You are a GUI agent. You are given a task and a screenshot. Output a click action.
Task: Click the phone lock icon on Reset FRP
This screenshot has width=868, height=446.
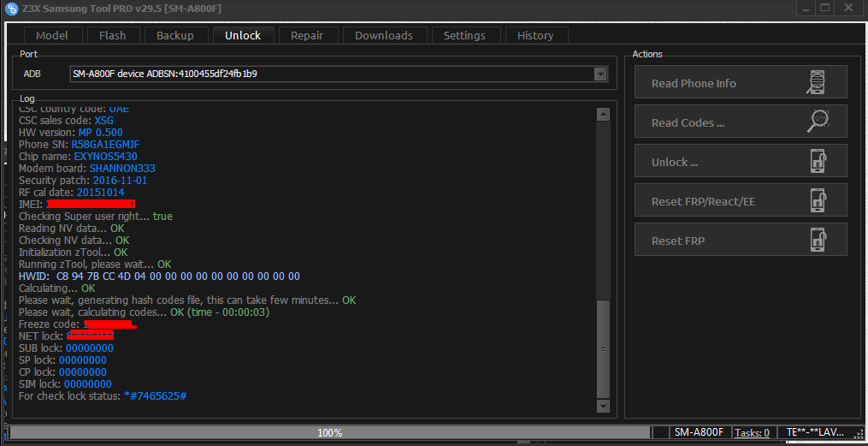(x=818, y=241)
